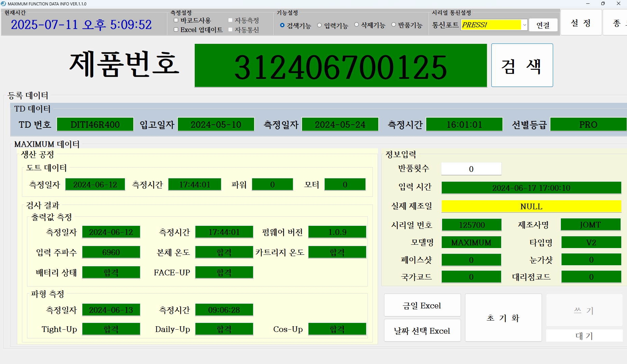Select the 입력기능 radio button
The image size is (627, 364).
click(319, 25)
